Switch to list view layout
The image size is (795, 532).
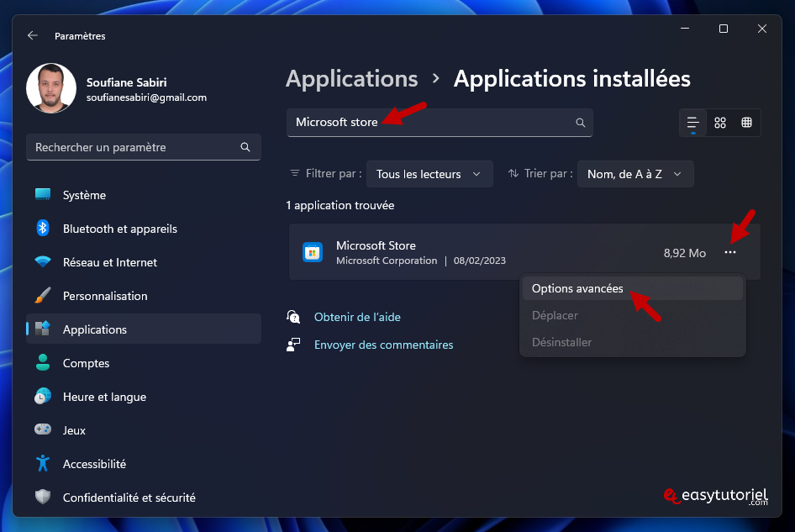coord(692,123)
